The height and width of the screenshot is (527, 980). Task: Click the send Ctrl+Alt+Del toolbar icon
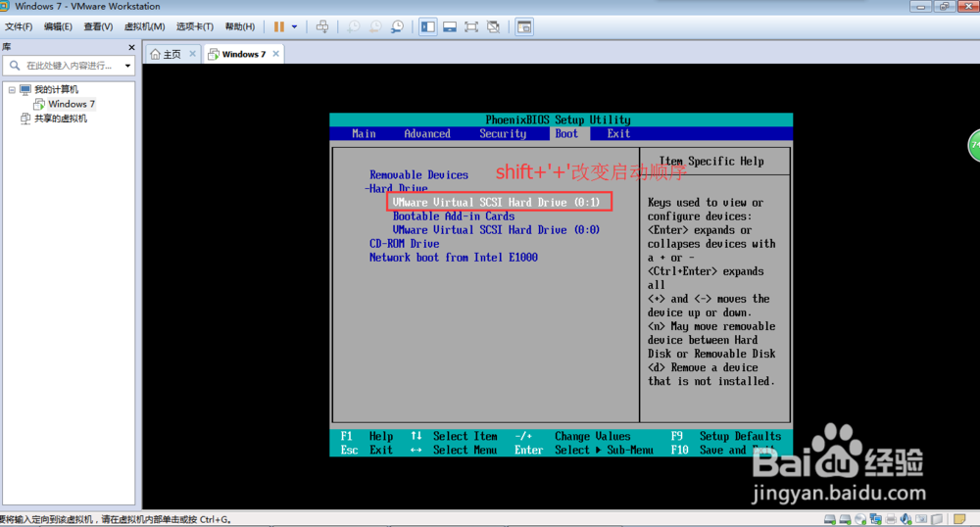(322, 26)
